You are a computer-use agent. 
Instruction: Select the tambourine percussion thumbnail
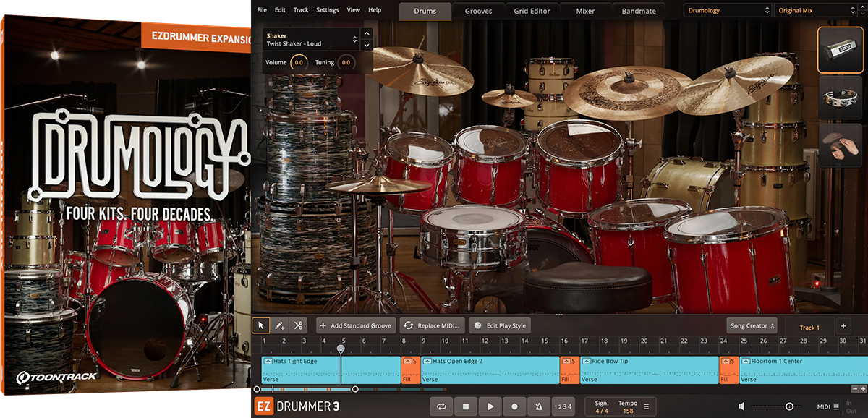point(841,98)
